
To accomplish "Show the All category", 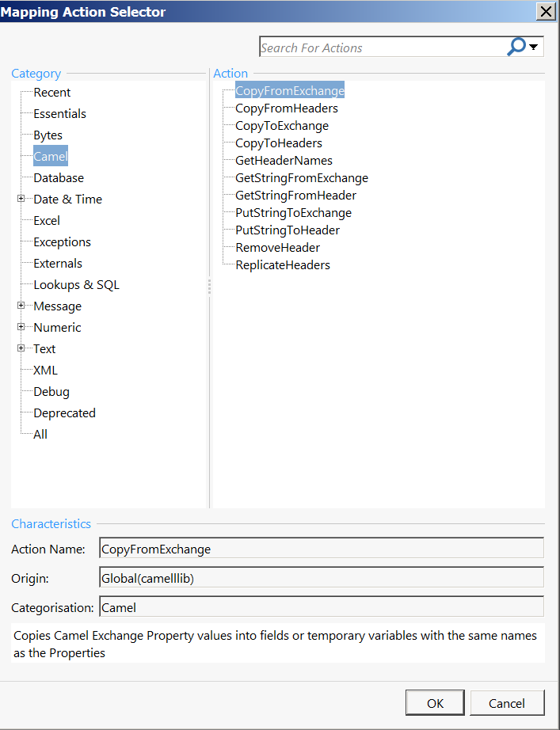I will coord(40,435).
